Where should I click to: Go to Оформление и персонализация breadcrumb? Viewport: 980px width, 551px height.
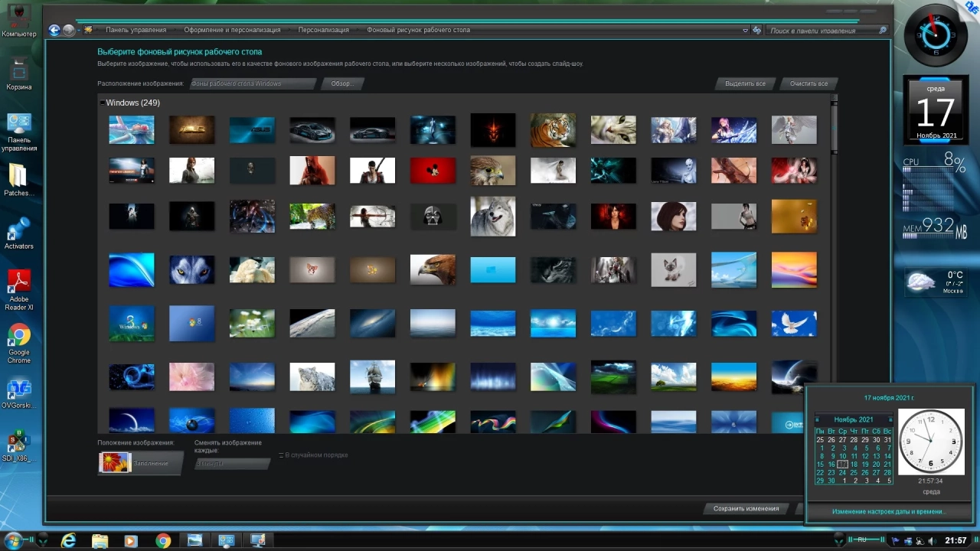pyautogui.click(x=232, y=30)
